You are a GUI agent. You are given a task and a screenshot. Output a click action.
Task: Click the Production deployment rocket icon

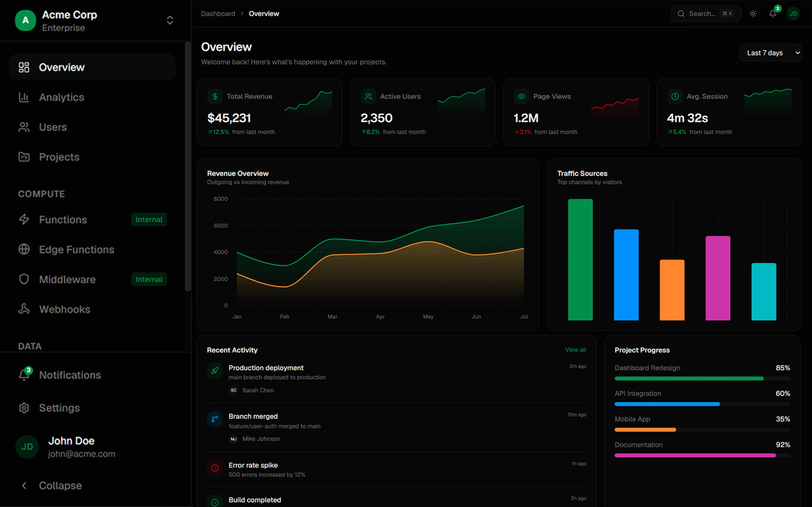tap(215, 371)
